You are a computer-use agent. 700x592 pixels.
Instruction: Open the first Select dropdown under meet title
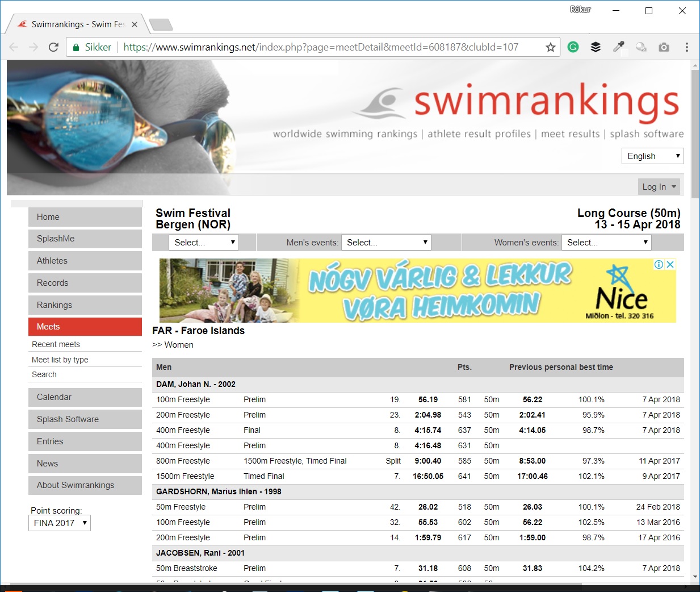pos(204,243)
